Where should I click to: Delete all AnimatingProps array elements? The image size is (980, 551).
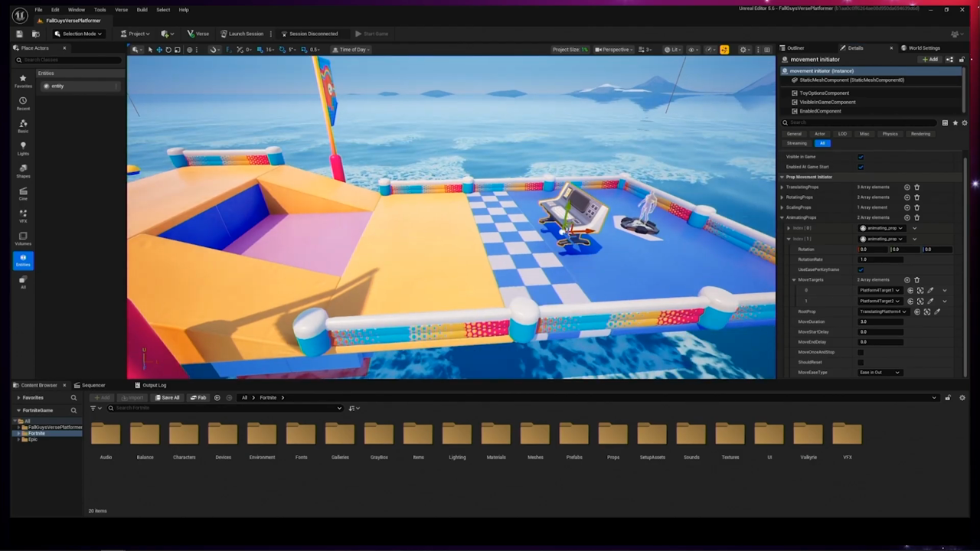916,217
